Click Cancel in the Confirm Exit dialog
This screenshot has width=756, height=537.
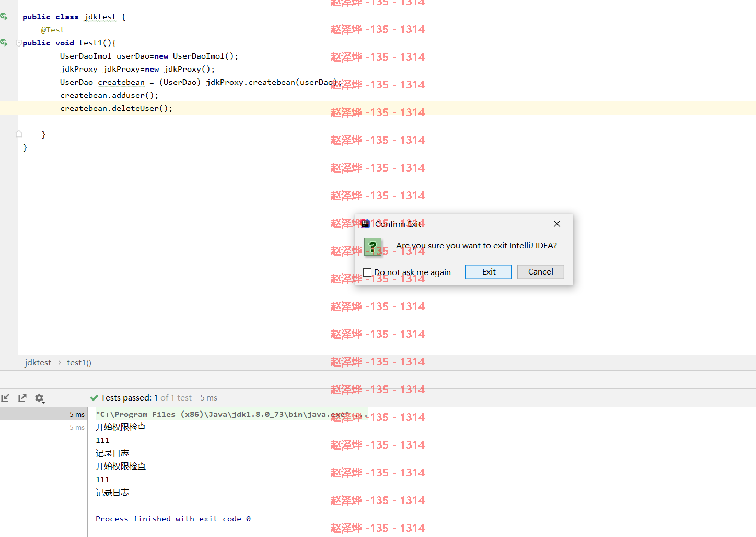541,272
